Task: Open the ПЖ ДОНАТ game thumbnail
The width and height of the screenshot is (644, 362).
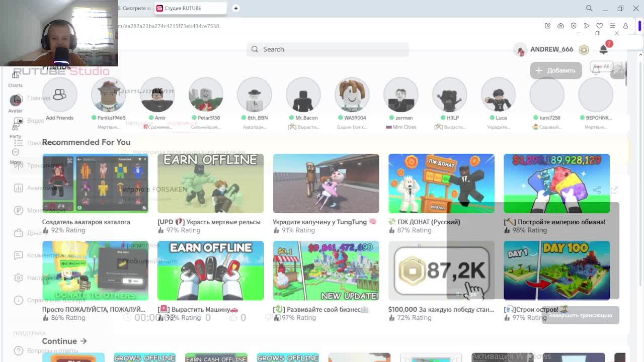Action: click(x=441, y=184)
